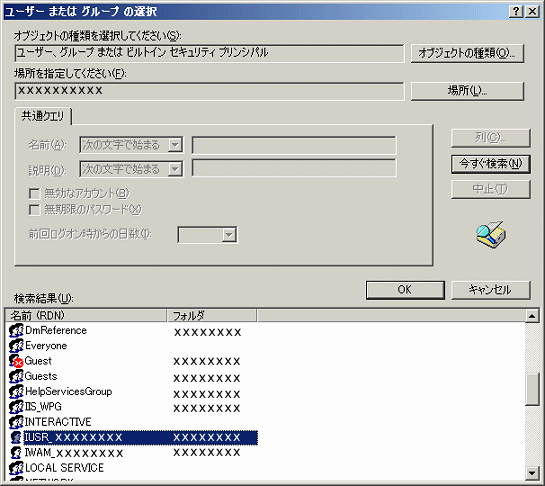Click the 場所 button

(x=467, y=91)
